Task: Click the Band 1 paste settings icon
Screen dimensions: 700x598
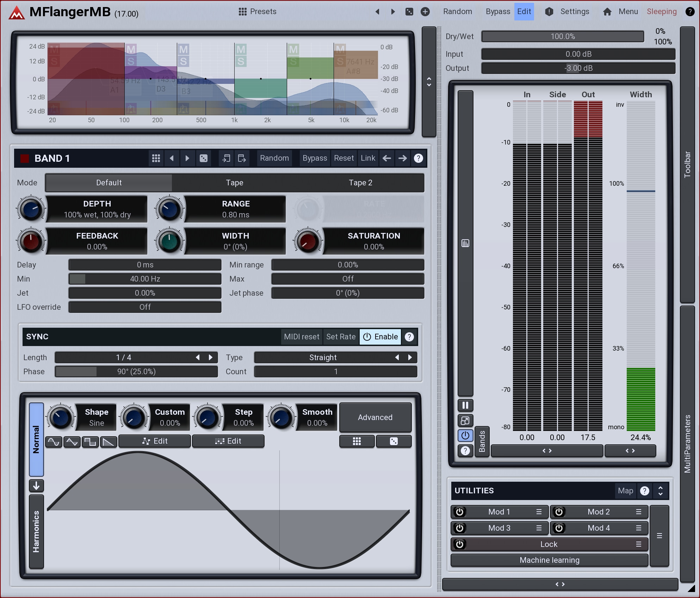Action: tap(242, 158)
